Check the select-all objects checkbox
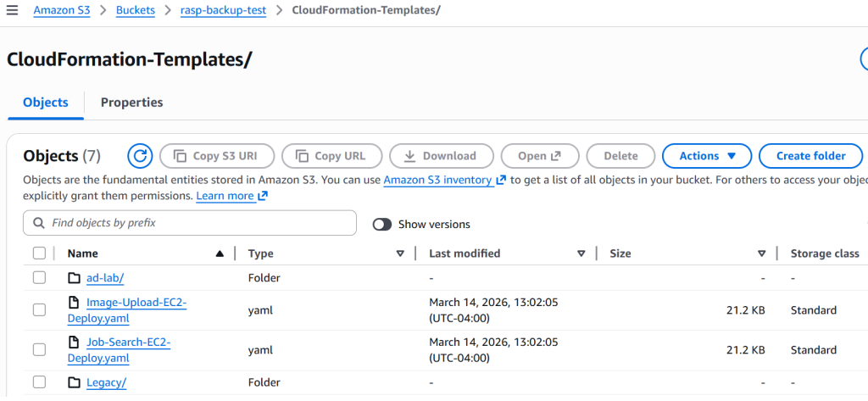This screenshot has width=868, height=401. click(39, 253)
